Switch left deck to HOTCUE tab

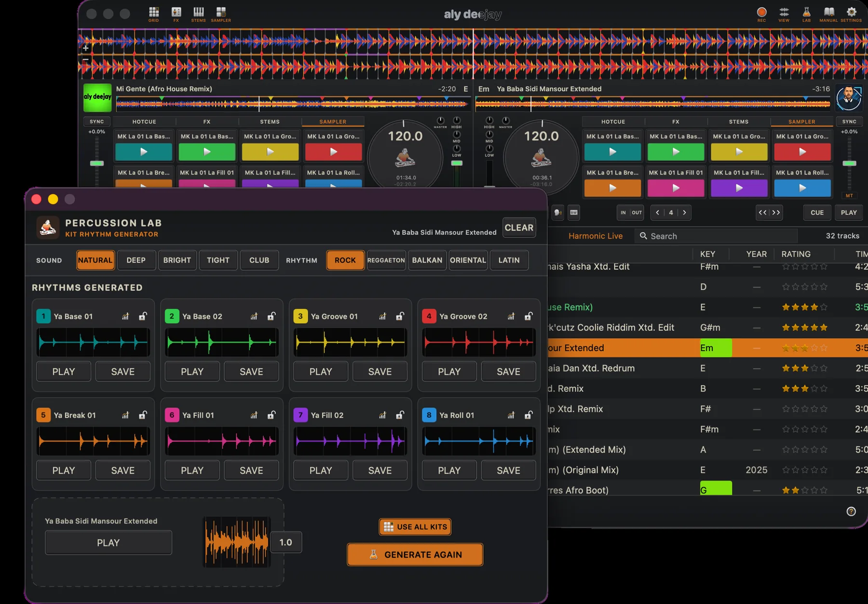(144, 122)
